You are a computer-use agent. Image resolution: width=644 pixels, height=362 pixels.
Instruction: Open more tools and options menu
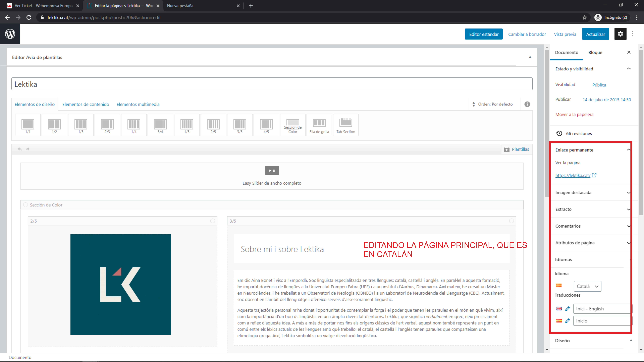pyautogui.click(x=632, y=34)
